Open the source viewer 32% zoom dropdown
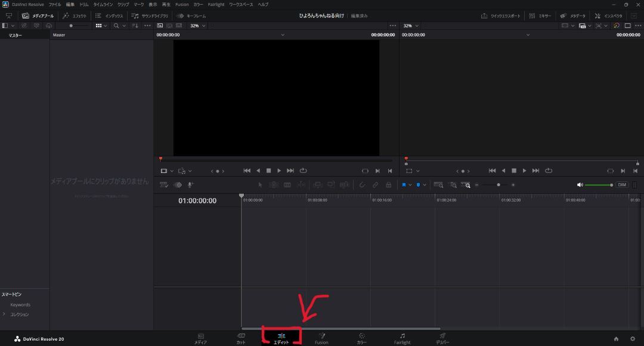The image size is (644, 346). [x=198, y=26]
